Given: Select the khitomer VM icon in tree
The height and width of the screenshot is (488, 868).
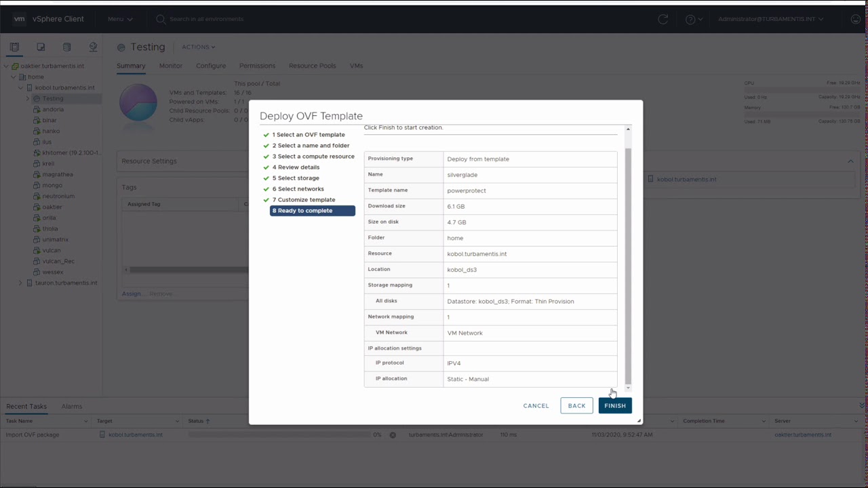Looking at the screenshot, I should tap(37, 152).
